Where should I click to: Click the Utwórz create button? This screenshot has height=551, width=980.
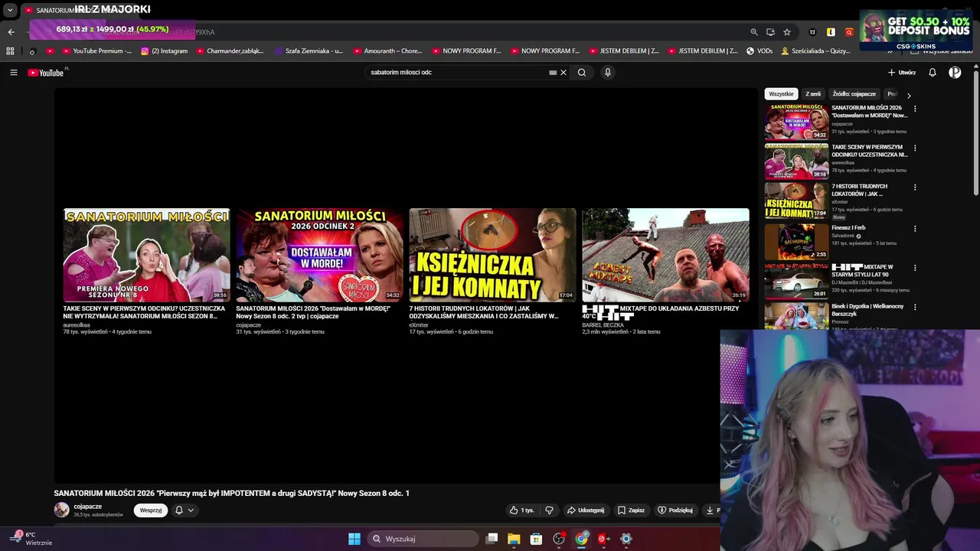[902, 73]
